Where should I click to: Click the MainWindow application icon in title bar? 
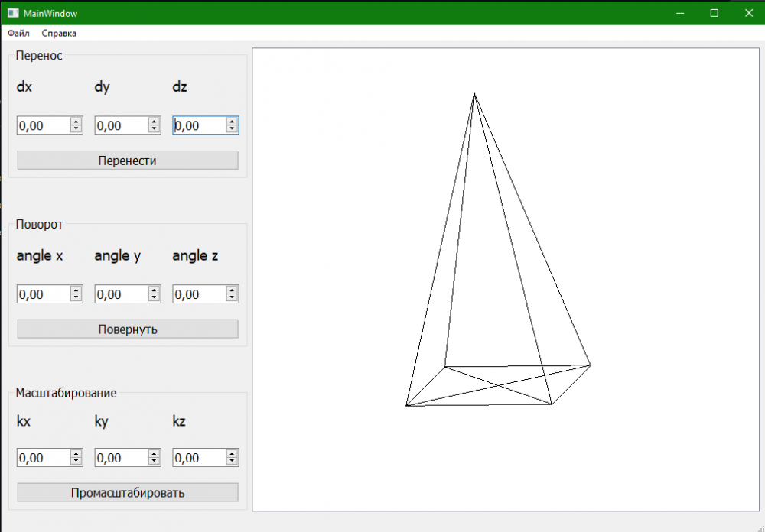point(12,13)
